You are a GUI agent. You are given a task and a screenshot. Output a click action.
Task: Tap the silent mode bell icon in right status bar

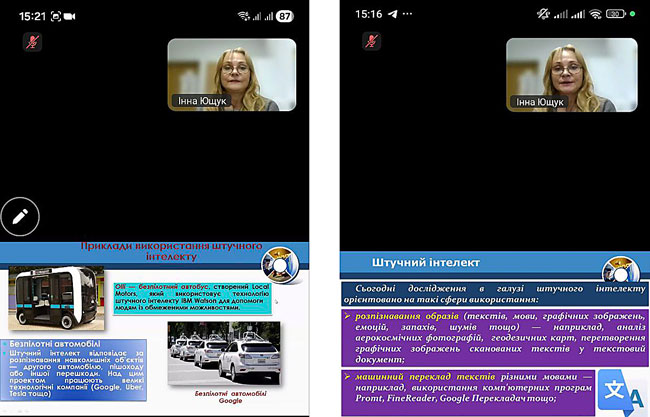[x=545, y=16]
